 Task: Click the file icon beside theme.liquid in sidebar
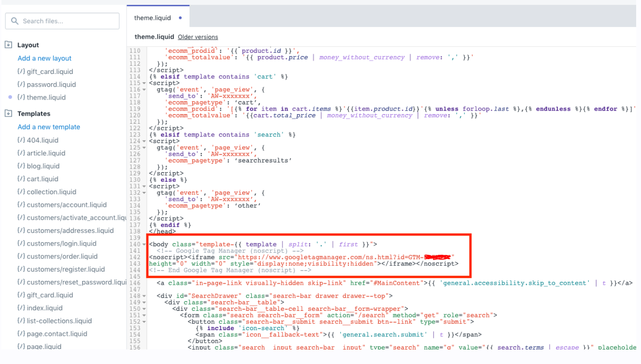coord(21,97)
